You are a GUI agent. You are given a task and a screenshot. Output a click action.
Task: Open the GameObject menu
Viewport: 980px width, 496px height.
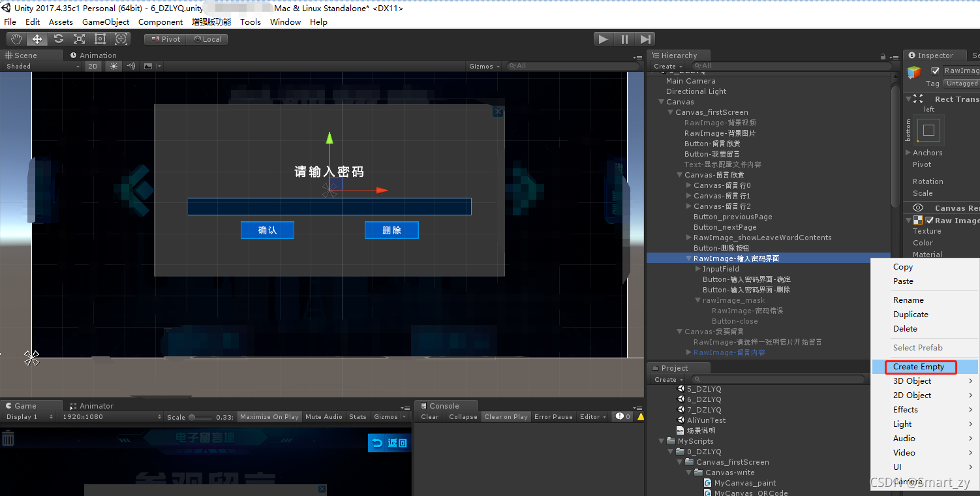(x=106, y=22)
